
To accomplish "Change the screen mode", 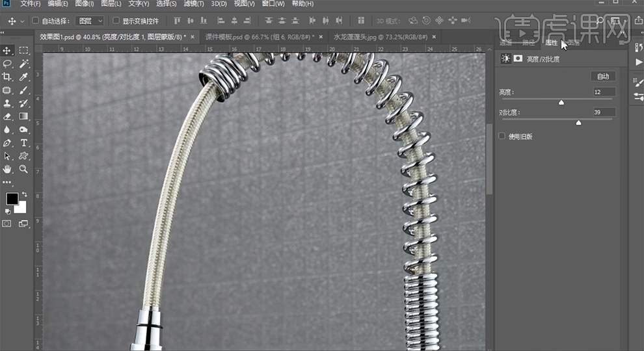I will coord(23,224).
